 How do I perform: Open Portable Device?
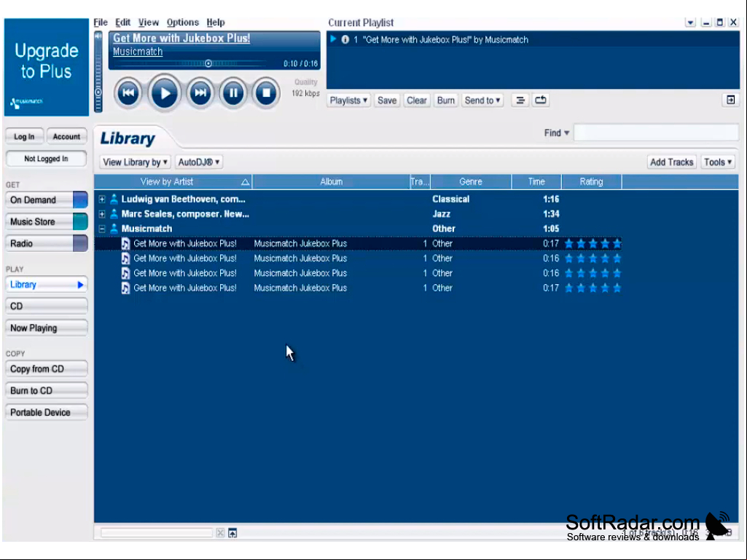click(x=46, y=412)
